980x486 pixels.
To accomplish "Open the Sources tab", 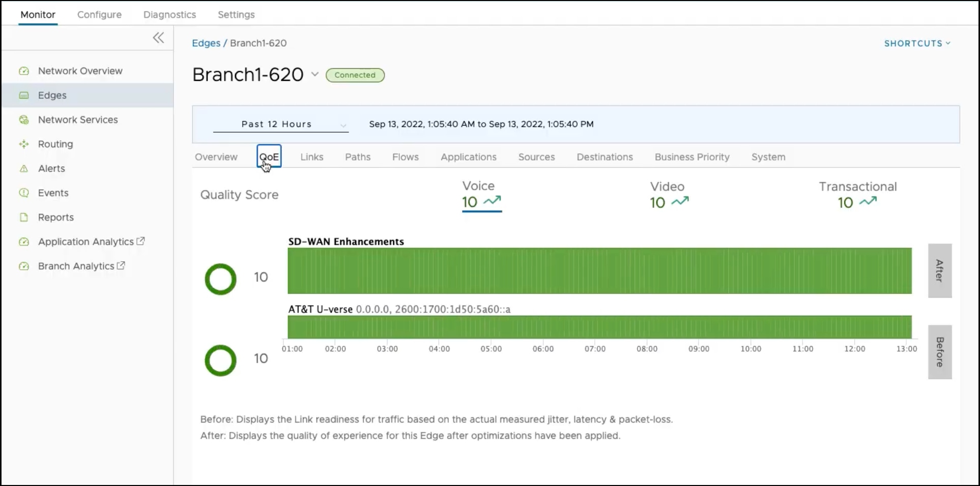I will [x=536, y=157].
